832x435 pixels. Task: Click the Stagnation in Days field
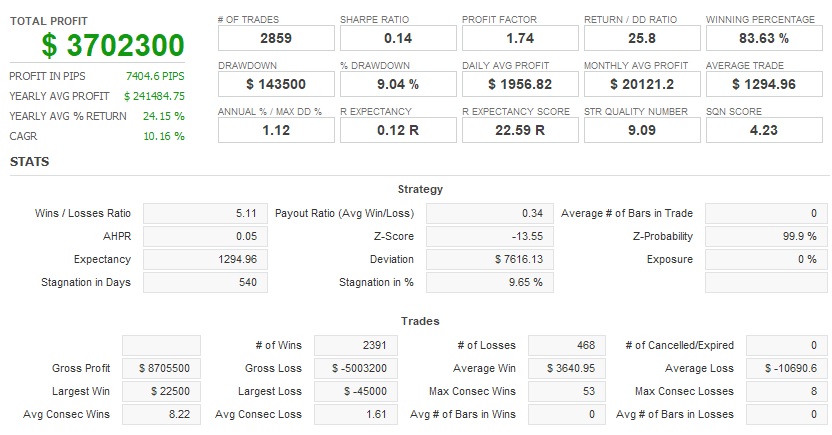coord(205,282)
